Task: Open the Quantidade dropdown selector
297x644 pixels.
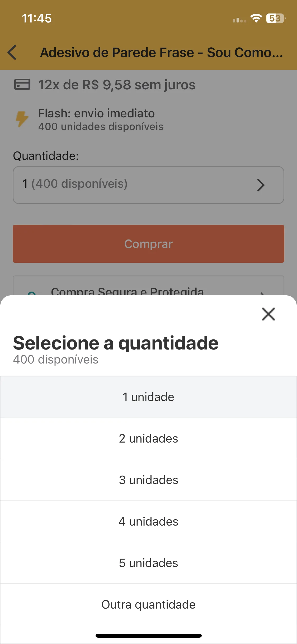Action: point(148,185)
